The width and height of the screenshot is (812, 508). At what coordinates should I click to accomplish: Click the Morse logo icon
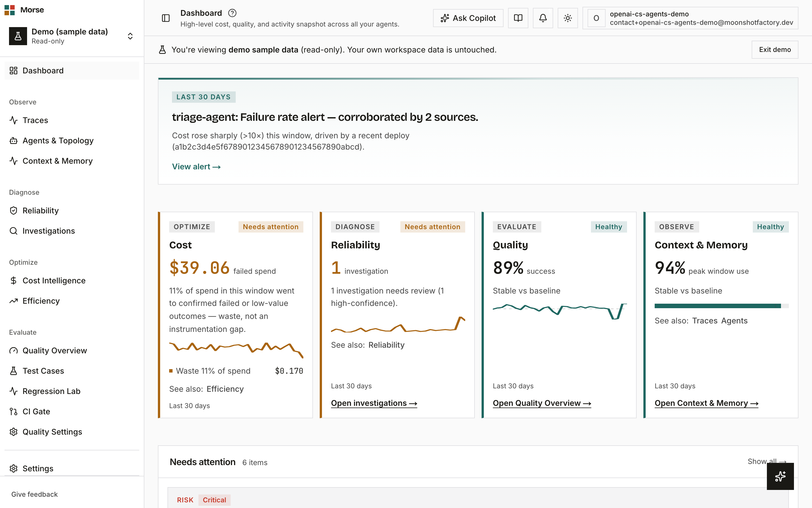[x=9, y=10]
